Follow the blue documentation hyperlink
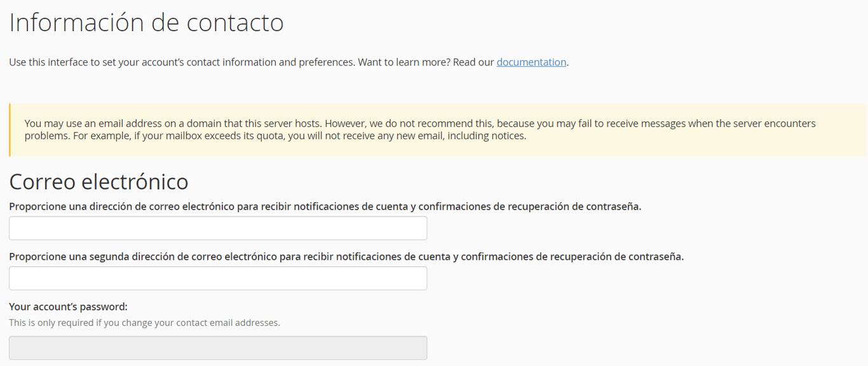Screen dimensions: 868x366 coord(531,62)
